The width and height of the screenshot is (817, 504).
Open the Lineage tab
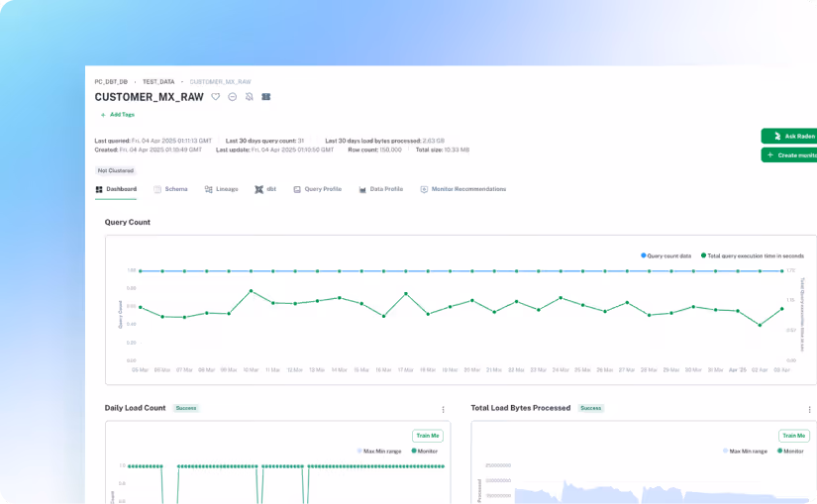point(222,189)
